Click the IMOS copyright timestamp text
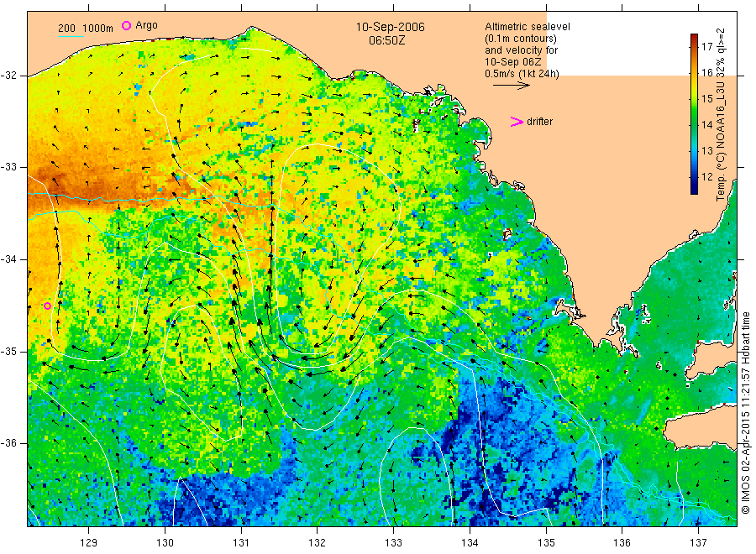This screenshot has height=554, width=756. [x=745, y=412]
